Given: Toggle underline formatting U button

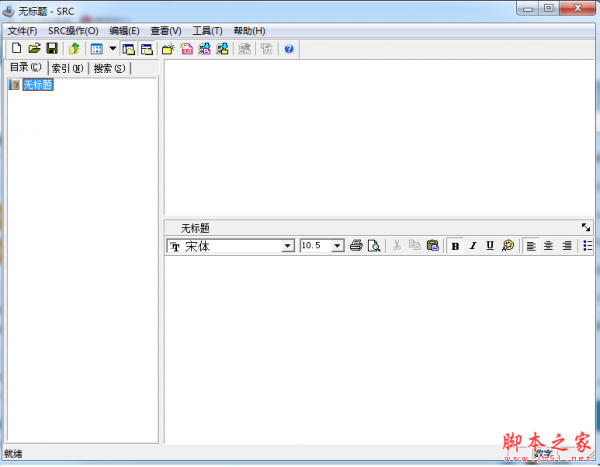Looking at the screenshot, I should point(490,246).
